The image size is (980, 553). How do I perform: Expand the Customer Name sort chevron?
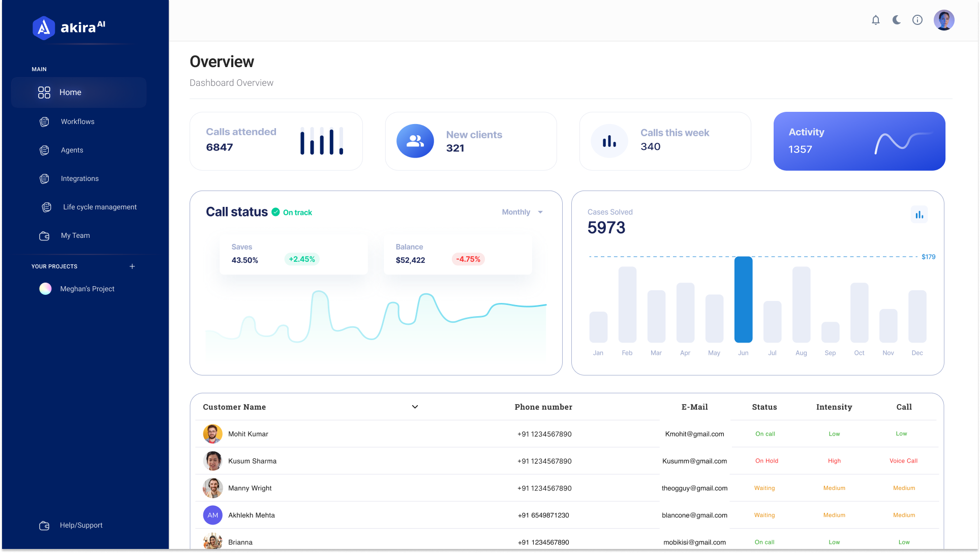point(415,407)
